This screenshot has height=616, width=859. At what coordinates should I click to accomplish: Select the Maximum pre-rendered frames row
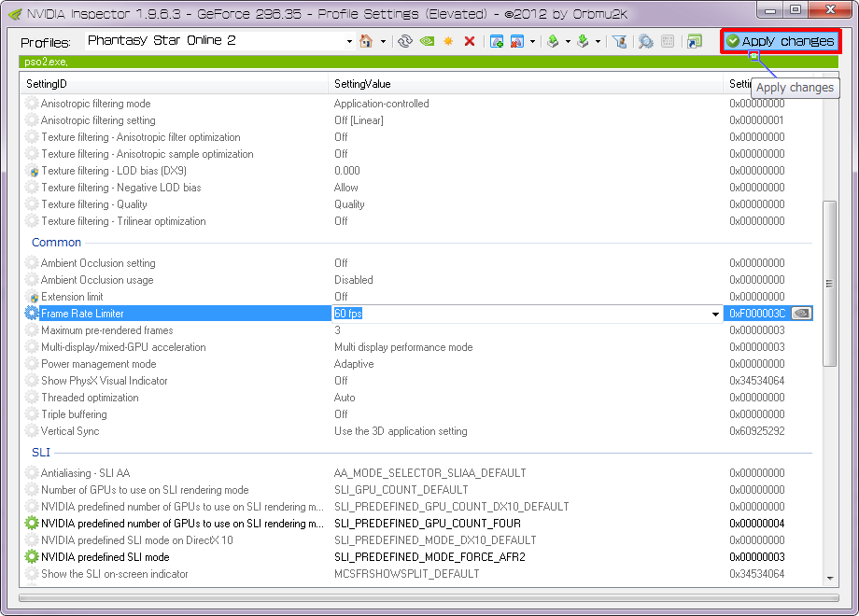pos(417,330)
